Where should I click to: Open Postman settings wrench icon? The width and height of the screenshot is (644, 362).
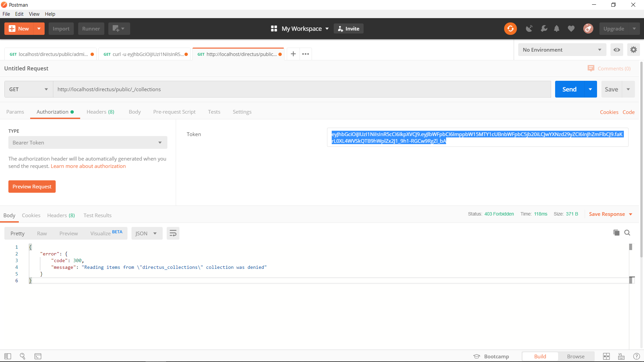click(544, 28)
